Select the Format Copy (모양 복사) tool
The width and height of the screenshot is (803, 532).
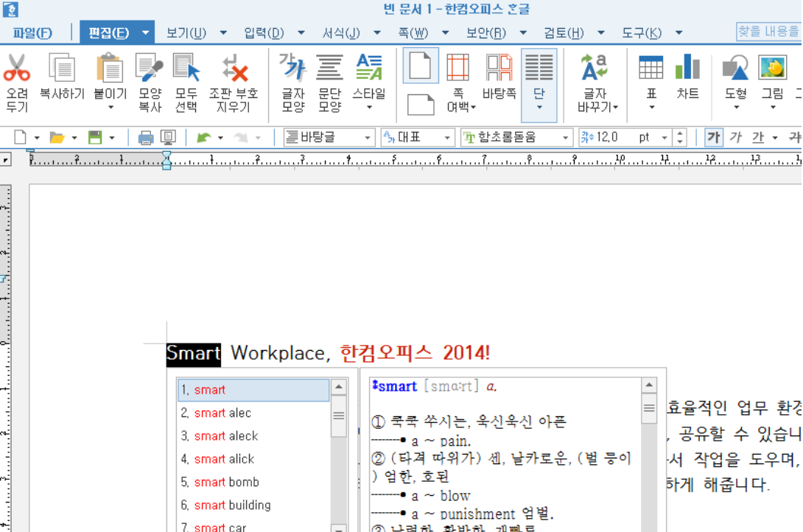[x=150, y=69]
